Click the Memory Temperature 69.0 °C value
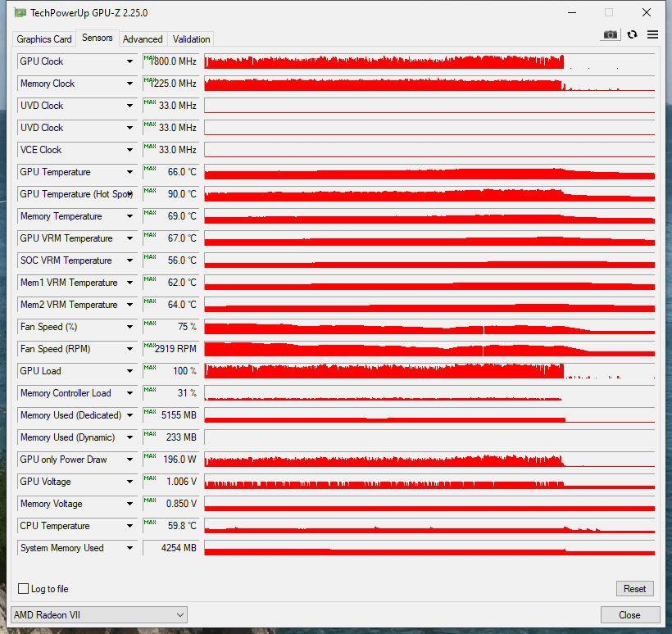 170,216
